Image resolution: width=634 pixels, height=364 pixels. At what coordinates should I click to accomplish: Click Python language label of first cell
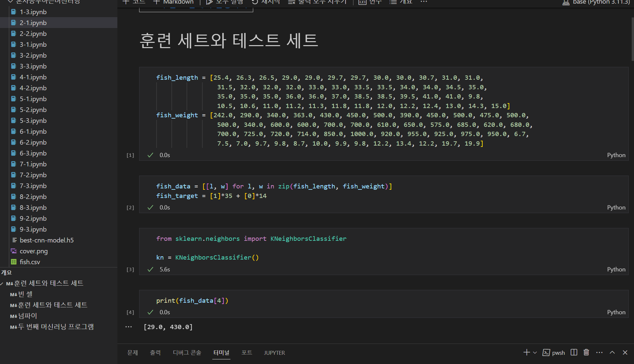pyautogui.click(x=616, y=155)
